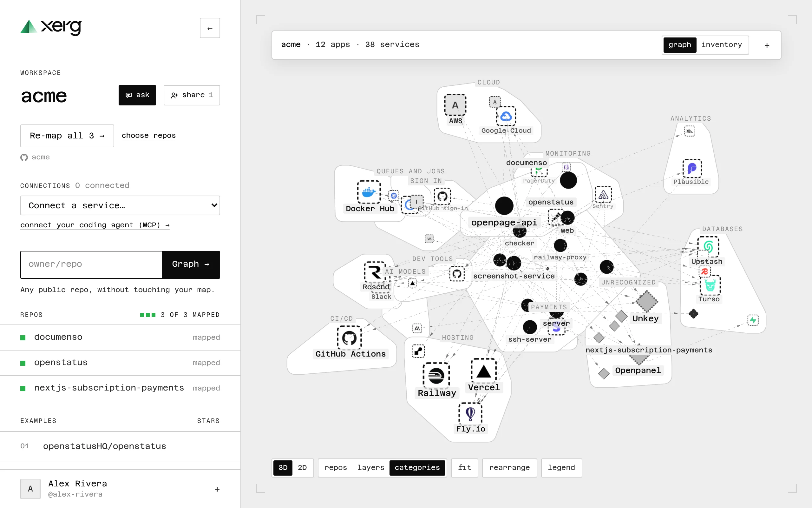This screenshot has width=812, height=508.
Task: Click the Plausible analytics node
Action: [x=692, y=168]
